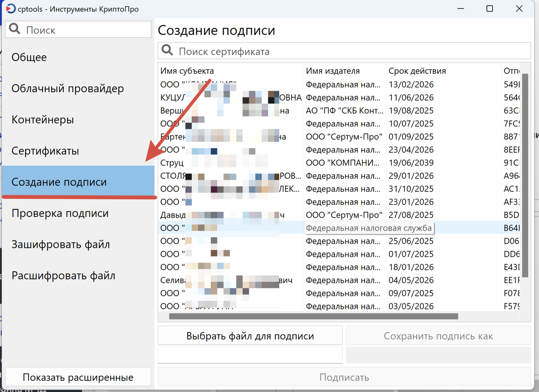The width and height of the screenshot is (539, 392).
Task: Click the input field under Выбрать файл
Action: pos(250,355)
